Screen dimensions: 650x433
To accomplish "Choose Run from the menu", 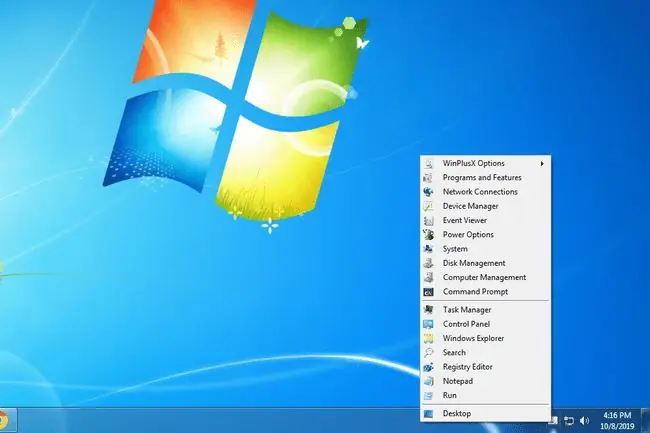I will click(485, 395).
